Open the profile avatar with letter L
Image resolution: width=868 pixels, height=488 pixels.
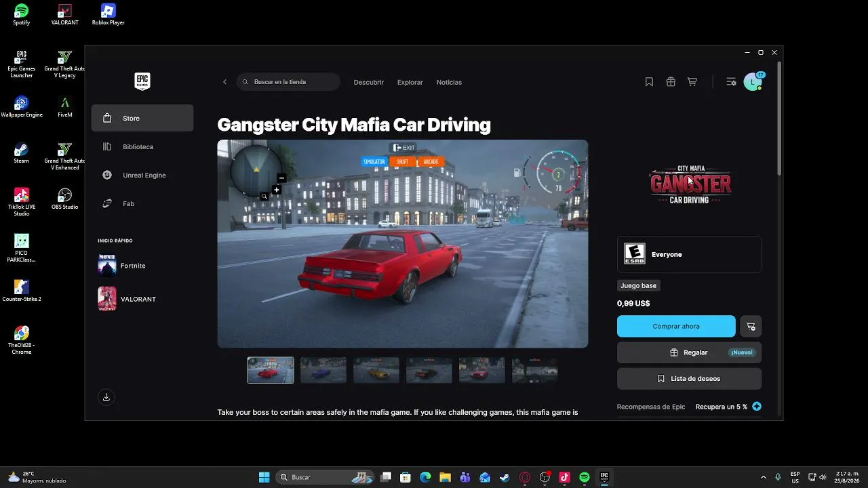(x=753, y=82)
